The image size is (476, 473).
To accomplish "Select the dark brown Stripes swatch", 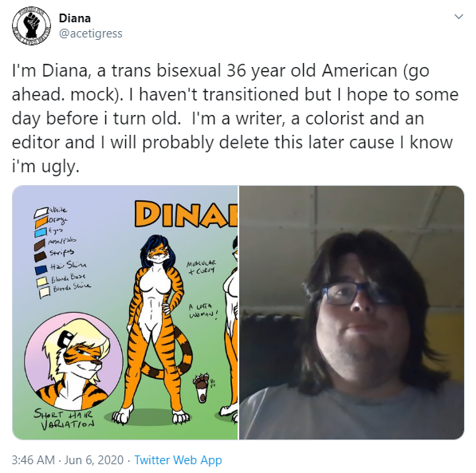I will tap(41, 257).
